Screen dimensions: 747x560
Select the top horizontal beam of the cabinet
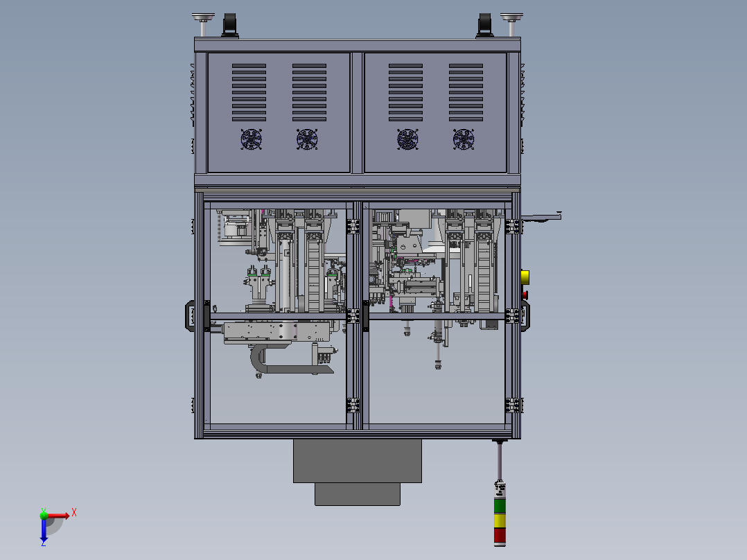[358, 46]
